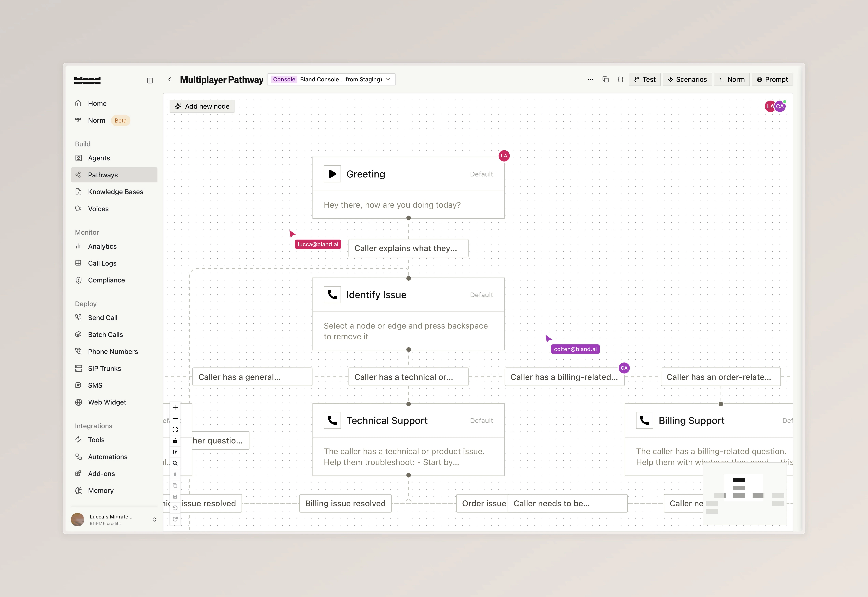This screenshot has height=597, width=868.
Task: Duplicate the pathway with the copy icon
Action: (x=606, y=79)
